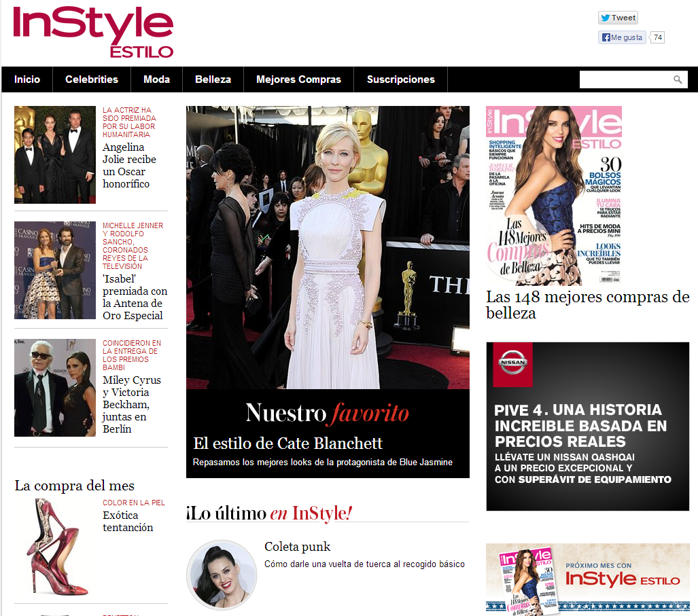
Task: Click the 'Nuestro favorito' banner title
Action: click(x=327, y=413)
